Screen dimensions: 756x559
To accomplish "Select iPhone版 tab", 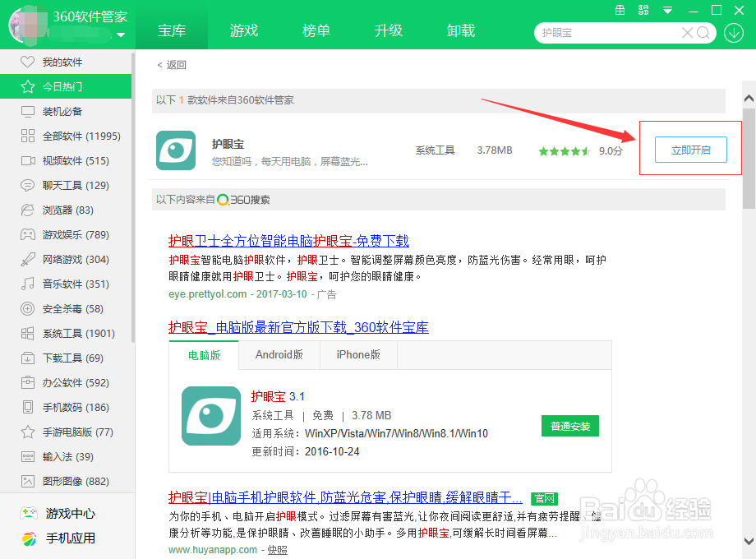I will pos(358,355).
